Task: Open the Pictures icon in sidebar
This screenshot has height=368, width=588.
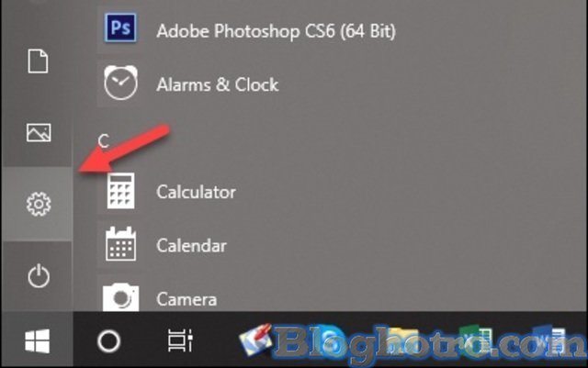Action: tap(38, 133)
